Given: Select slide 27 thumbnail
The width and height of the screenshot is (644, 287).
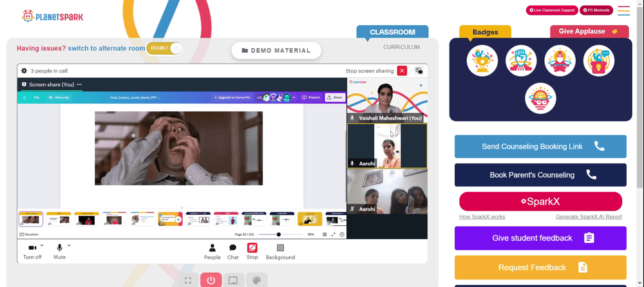Looking at the screenshot, I should [171, 219].
